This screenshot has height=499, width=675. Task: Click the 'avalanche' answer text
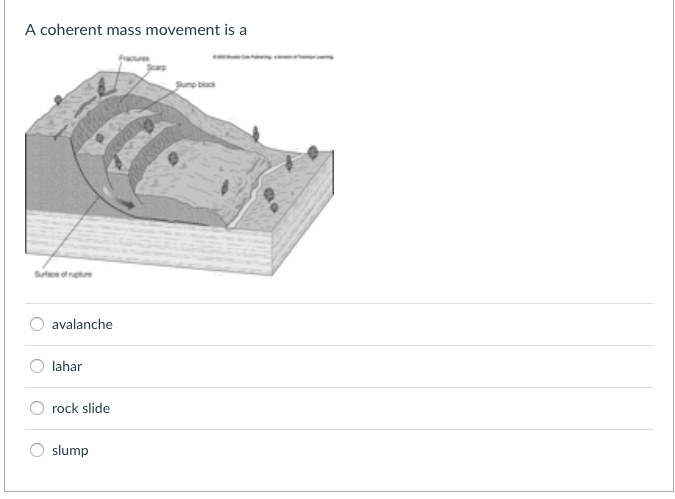[82, 324]
